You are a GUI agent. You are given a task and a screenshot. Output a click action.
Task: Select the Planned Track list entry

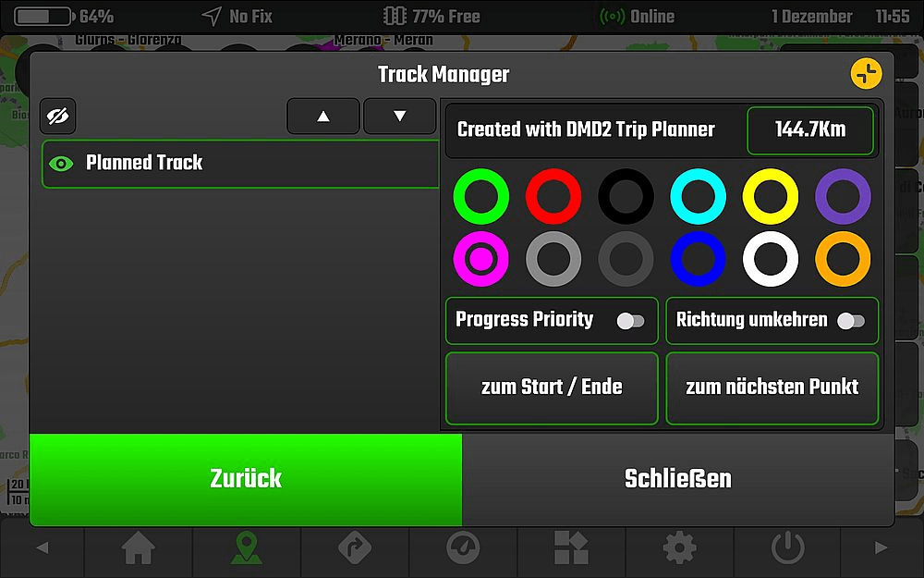point(240,164)
